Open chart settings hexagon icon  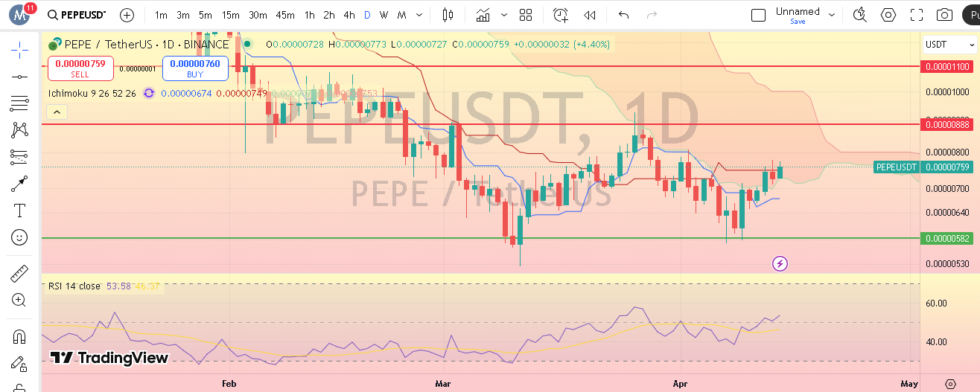pos(888,15)
